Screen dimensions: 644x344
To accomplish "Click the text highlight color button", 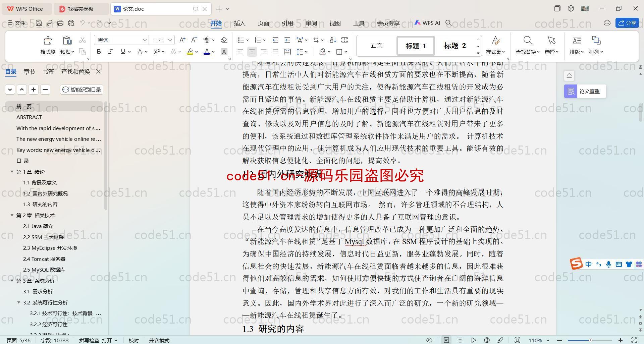I will 190,52.
